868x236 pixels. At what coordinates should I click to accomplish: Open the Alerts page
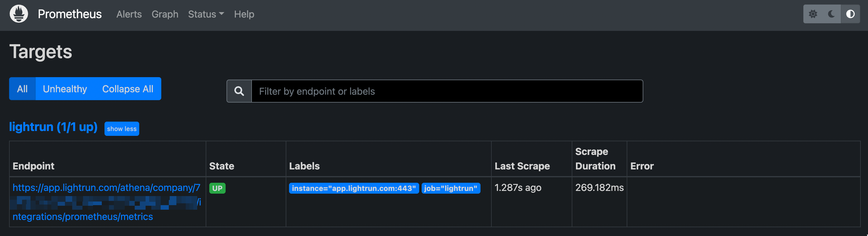129,14
